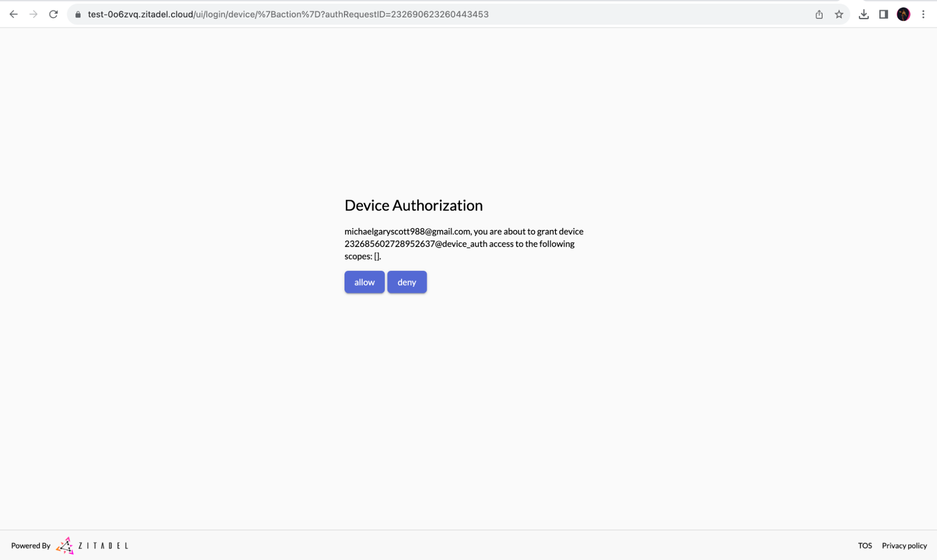
Task: Click the device_auth ID text line
Action: pos(415,244)
